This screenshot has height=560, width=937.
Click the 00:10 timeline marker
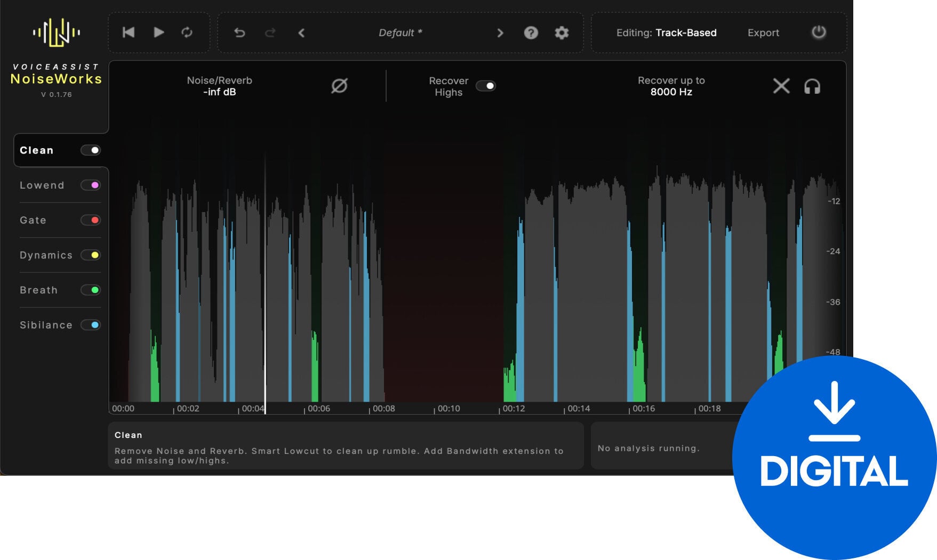[449, 408]
